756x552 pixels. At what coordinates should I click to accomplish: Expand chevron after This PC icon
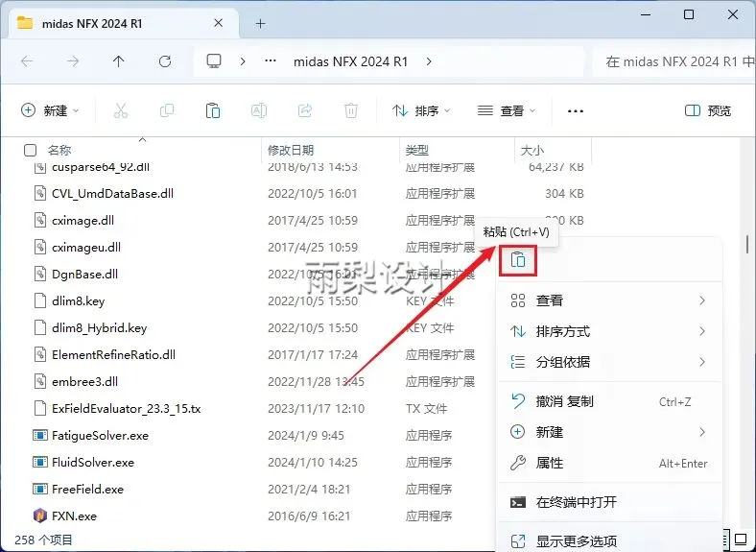[243, 61]
